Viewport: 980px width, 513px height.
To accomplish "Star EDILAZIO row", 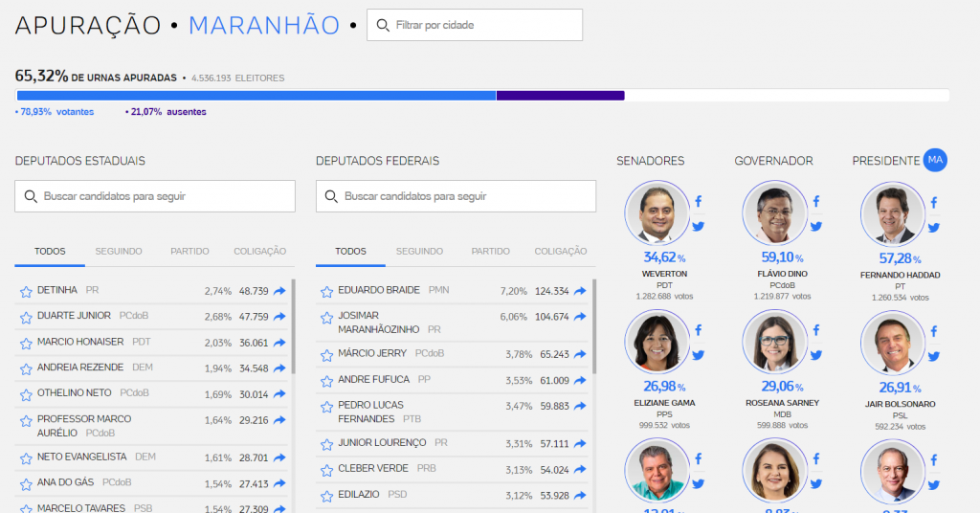I will point(326,497).
